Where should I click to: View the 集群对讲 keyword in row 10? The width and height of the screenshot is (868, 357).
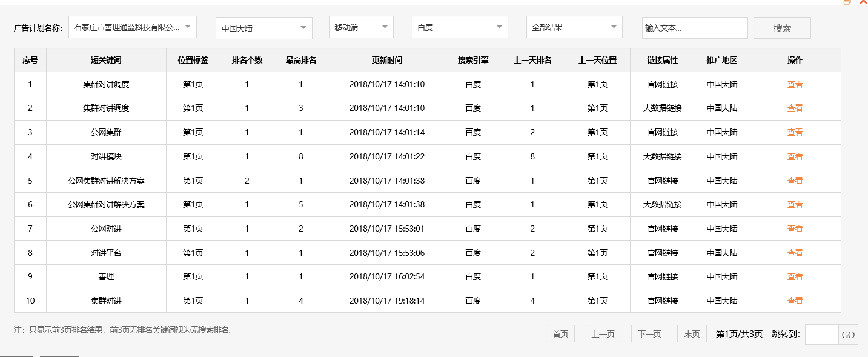coord(794,301)
